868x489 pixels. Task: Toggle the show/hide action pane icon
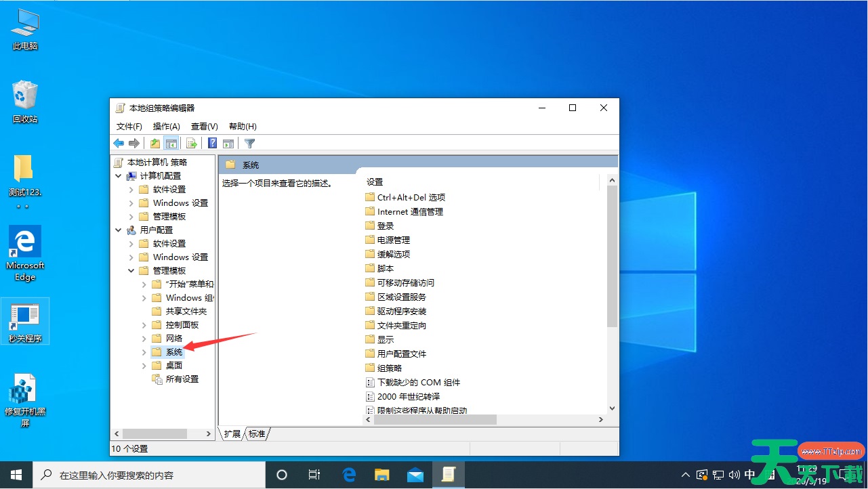pos(228,144)
